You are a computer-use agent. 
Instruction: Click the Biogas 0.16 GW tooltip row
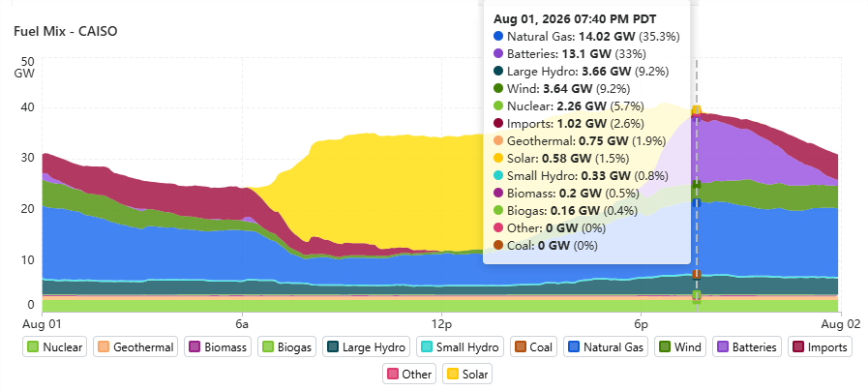pos(565,210)
